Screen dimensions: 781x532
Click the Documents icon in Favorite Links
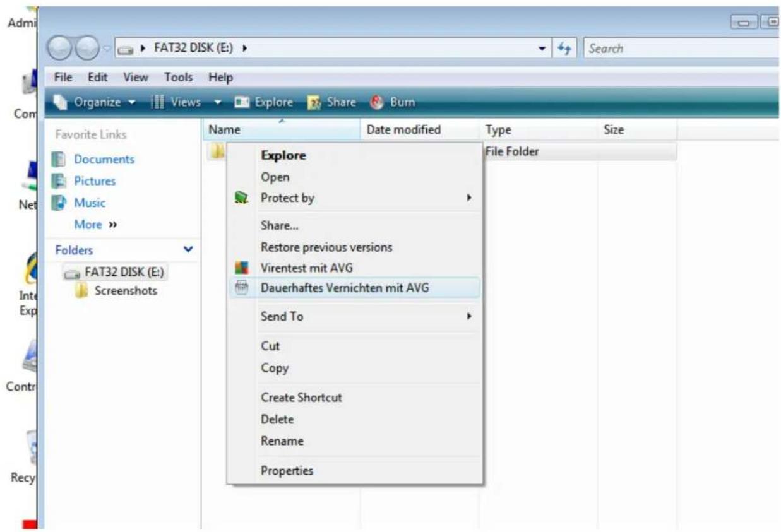click(x=59, y=159)
